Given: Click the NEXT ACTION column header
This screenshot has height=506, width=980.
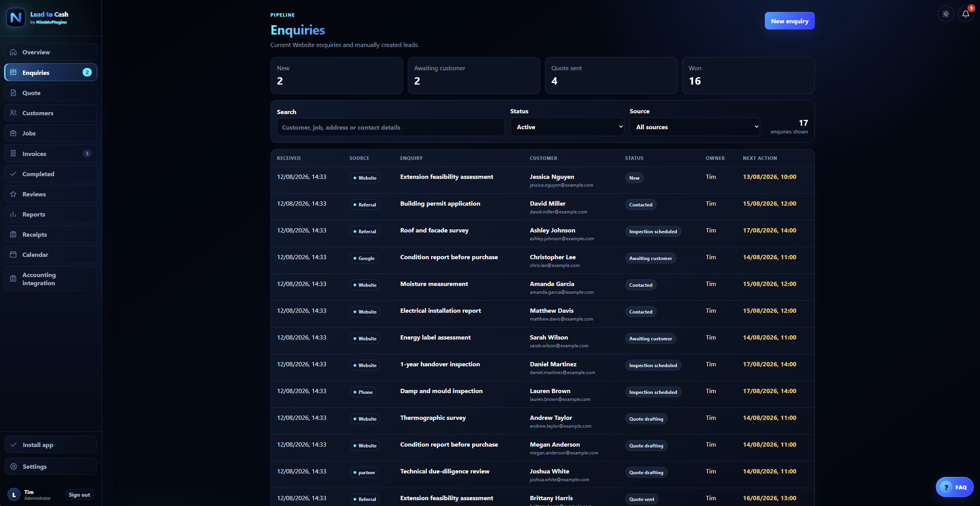Looking at the screenshot, I should coord(760,158).
